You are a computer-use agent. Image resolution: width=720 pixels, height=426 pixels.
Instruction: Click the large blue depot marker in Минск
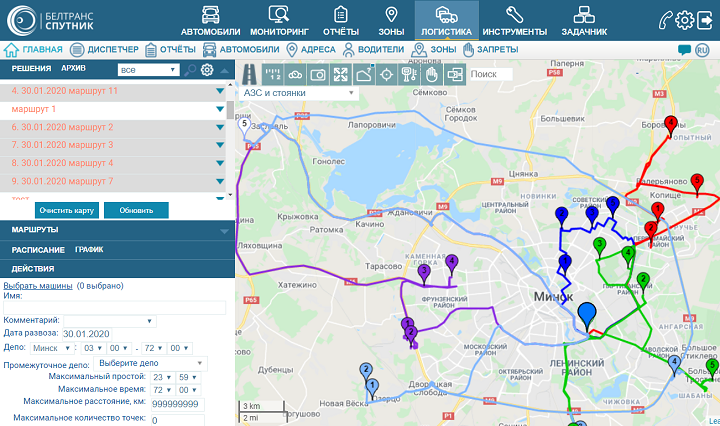point(587,315)
